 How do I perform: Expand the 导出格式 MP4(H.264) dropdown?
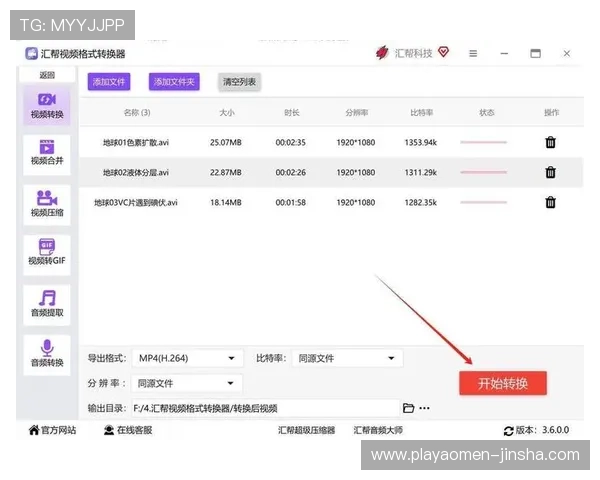(x=188, y=358)
